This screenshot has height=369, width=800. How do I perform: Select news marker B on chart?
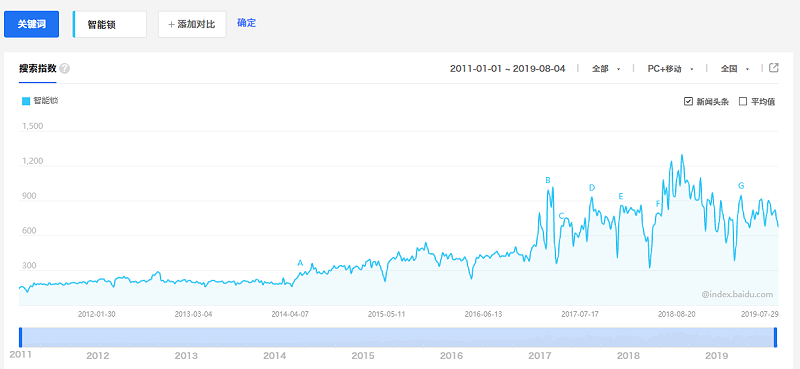coord(548,180)
